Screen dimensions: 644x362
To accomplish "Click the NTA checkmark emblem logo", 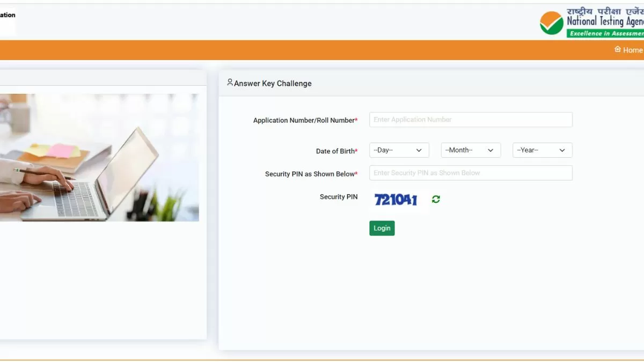I will (551, 23).
